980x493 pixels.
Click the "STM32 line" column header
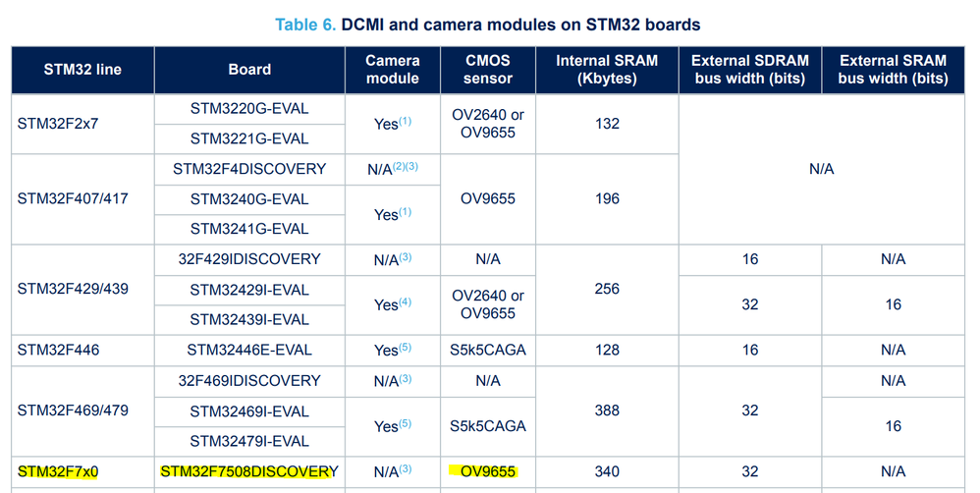82,70
